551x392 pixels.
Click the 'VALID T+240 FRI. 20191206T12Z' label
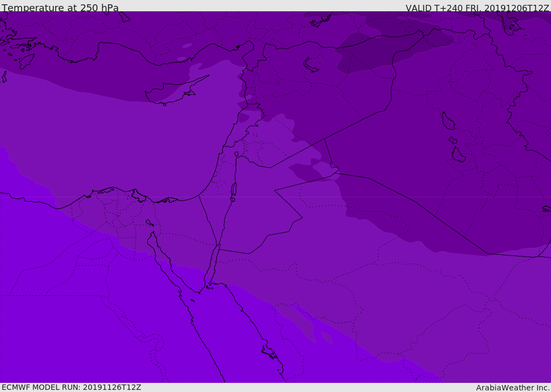pos(477,8)
